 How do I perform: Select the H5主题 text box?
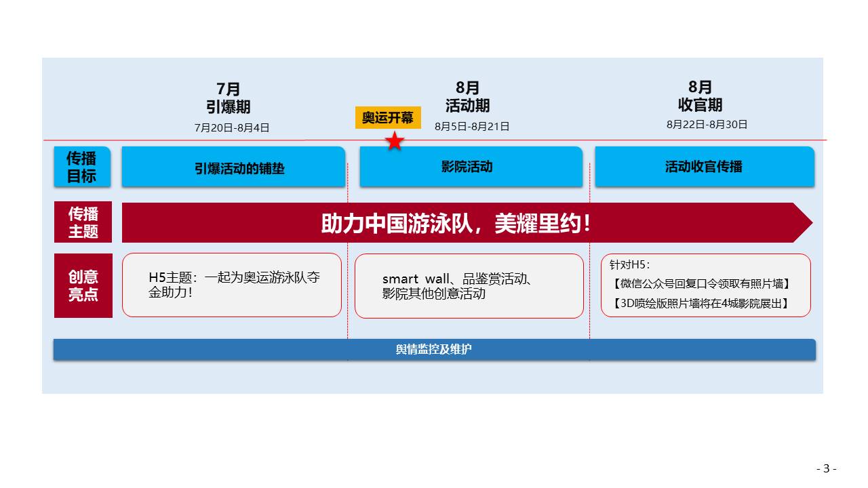click(232, 285)
